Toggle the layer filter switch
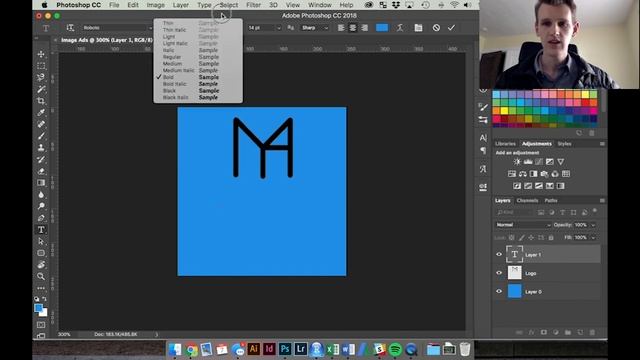 click(x=595, y=211)
